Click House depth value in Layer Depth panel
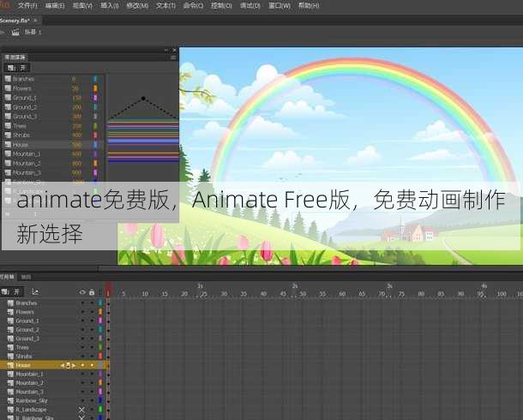This screenshot has height=420, width=523. point(76,145)
